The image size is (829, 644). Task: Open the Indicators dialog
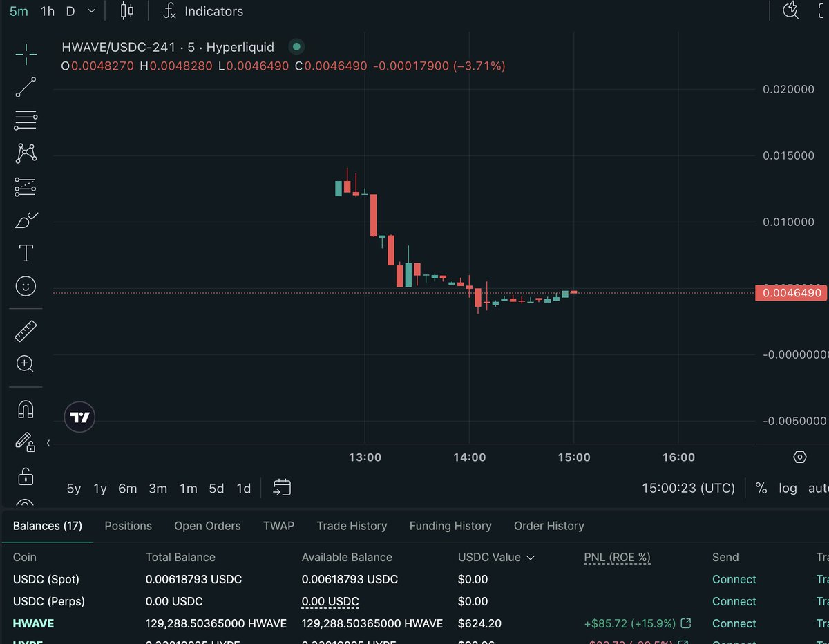click(202, 11)
